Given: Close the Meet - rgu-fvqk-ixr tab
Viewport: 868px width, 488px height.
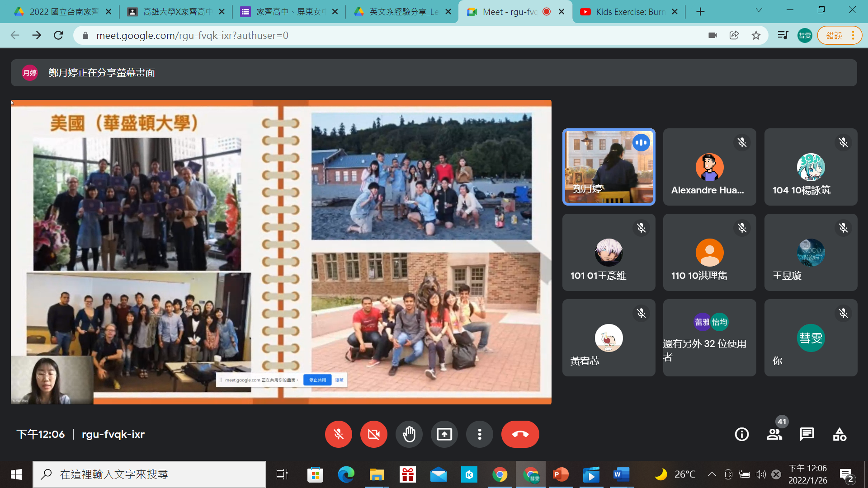Looking at the screenshot, I should pos(561,12).
